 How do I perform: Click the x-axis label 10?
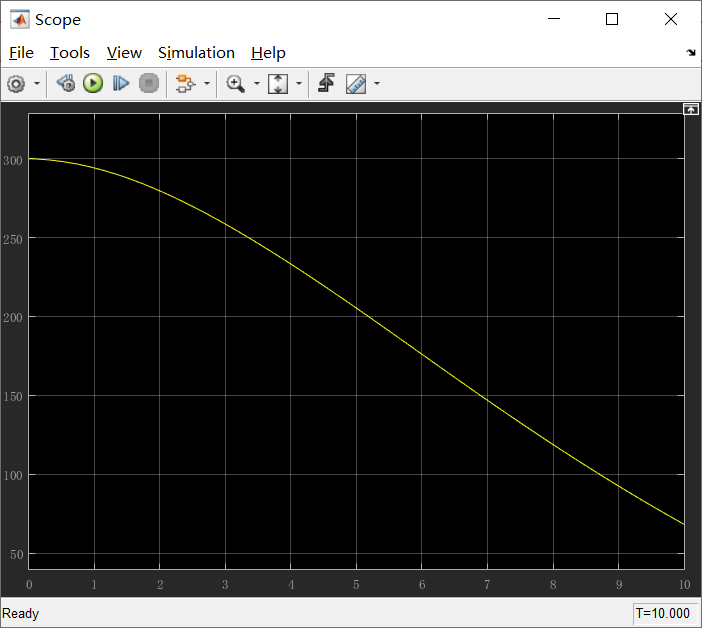(x=684, y=585)
